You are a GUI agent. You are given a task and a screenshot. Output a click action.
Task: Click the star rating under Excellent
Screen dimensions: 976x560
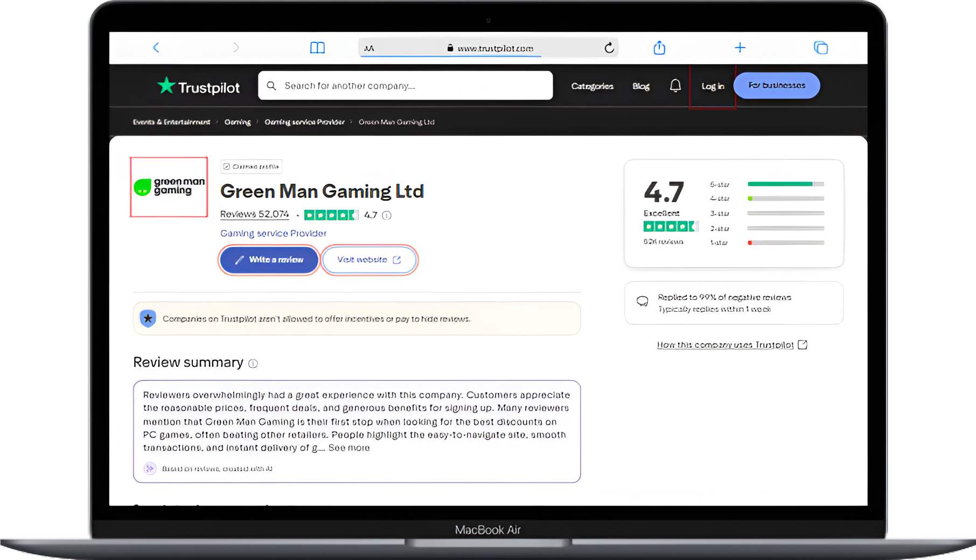[x=671, y=227]
